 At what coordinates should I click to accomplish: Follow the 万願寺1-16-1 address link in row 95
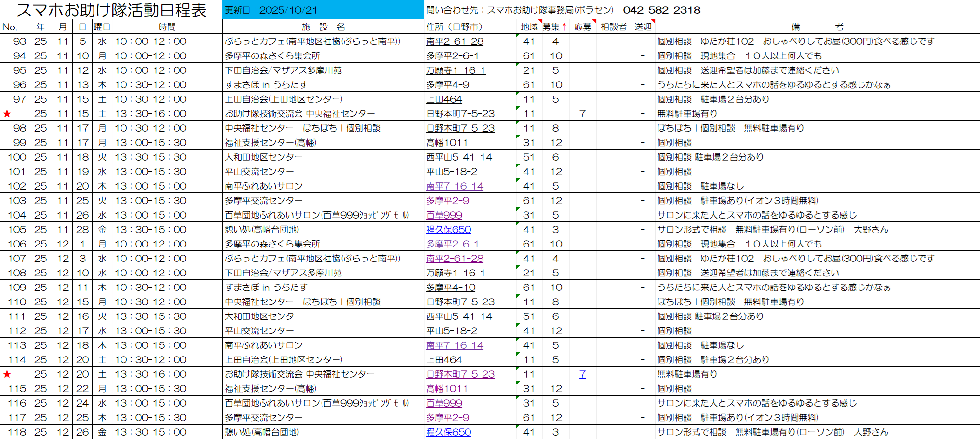(x=456, y=70)
